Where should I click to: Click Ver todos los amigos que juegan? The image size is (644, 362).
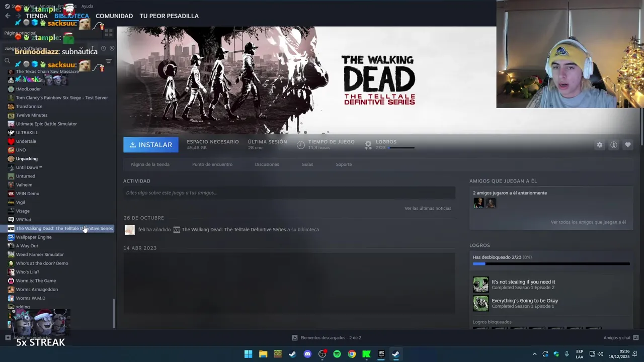coord(588,222)
